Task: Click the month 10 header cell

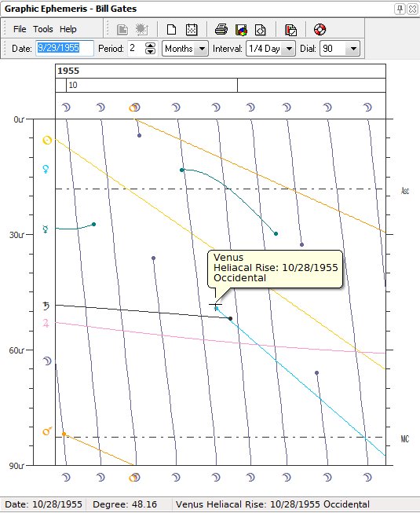Action: click(152, 86)
